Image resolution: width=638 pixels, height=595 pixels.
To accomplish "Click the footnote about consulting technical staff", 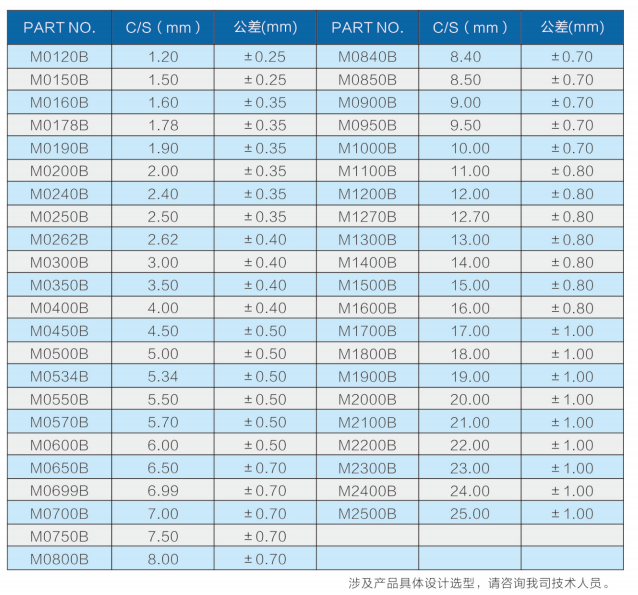I will coord(480,583).
